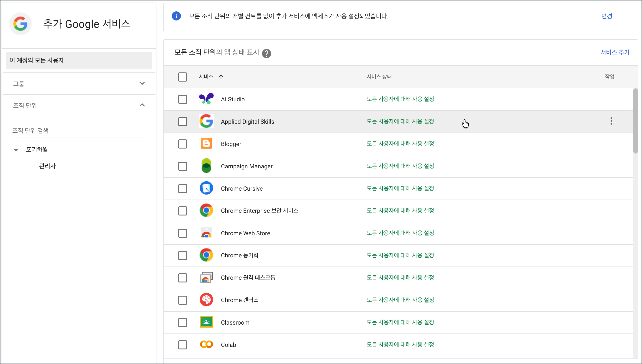Click the Classroom icon
642x364 pixels.
[x=206, y=322]
